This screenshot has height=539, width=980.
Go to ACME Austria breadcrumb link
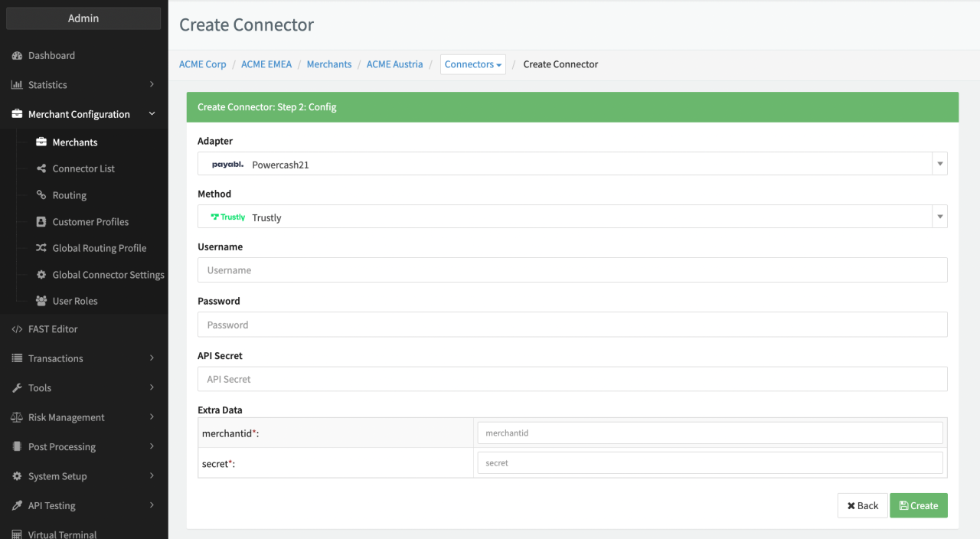394,64
